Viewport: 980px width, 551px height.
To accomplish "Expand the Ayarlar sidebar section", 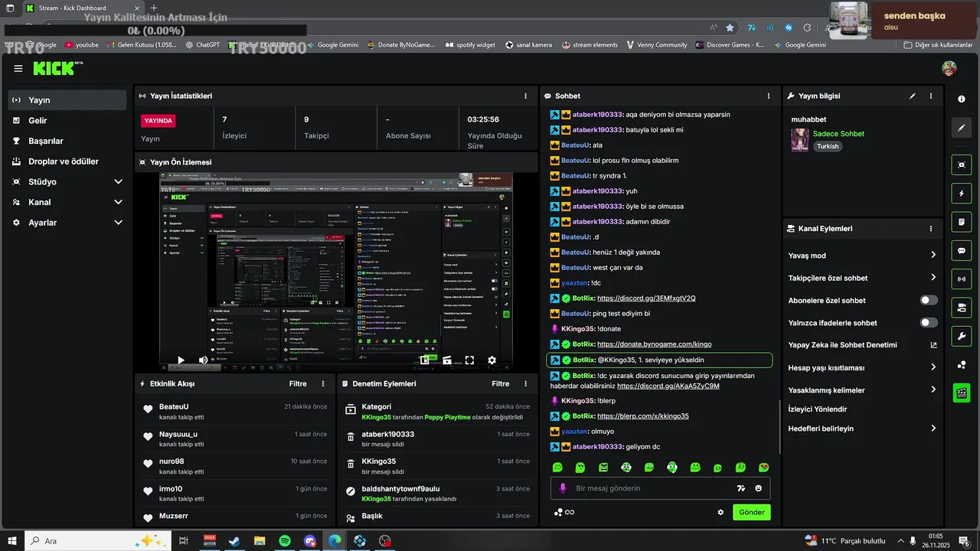I will coord(118,222).
